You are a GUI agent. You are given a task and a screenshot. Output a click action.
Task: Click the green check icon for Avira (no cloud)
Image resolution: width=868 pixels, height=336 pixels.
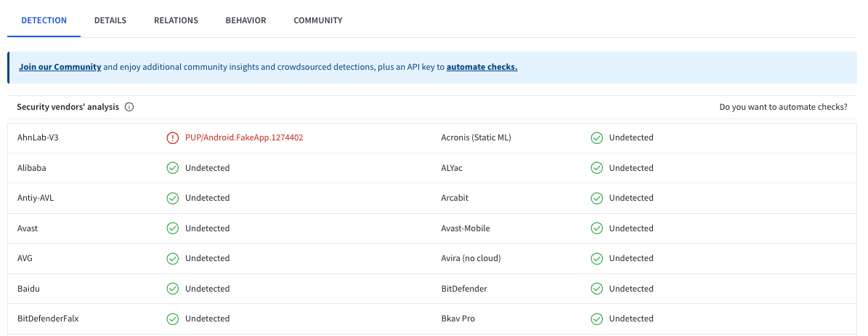[x=597, y=258]
